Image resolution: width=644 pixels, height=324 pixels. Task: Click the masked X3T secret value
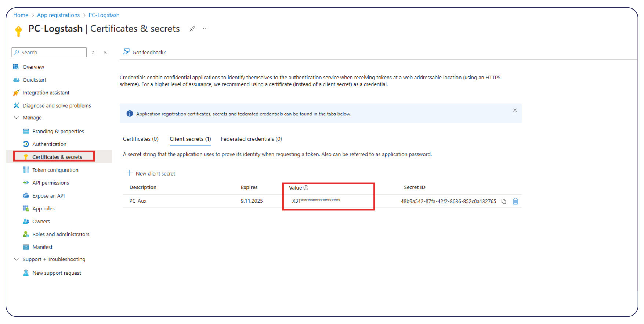(316, 201)
